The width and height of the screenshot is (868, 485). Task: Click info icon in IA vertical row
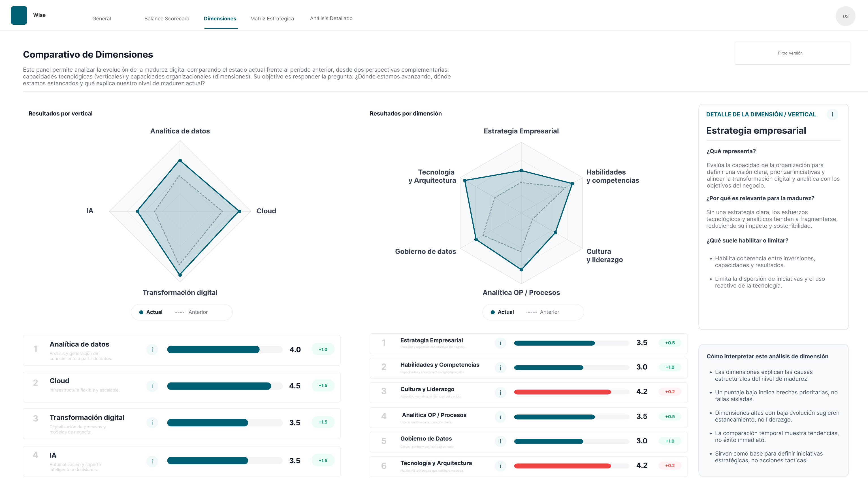152,461
